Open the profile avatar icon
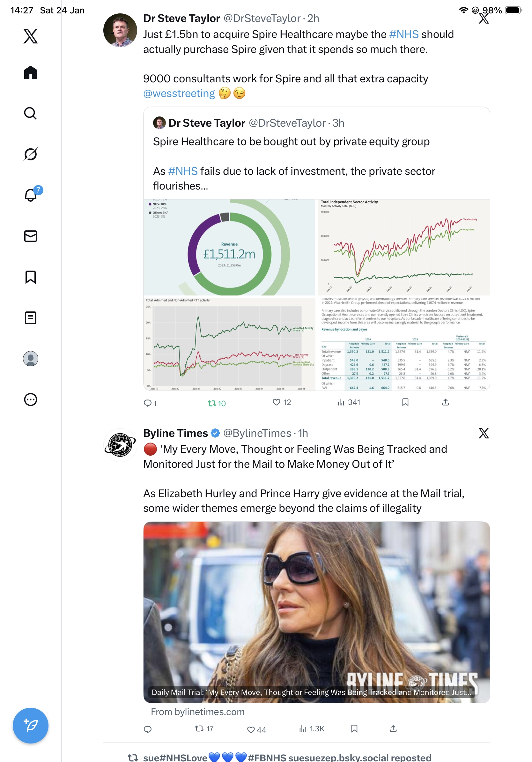The width and height of the screenshot is (532, 762). 31,358
